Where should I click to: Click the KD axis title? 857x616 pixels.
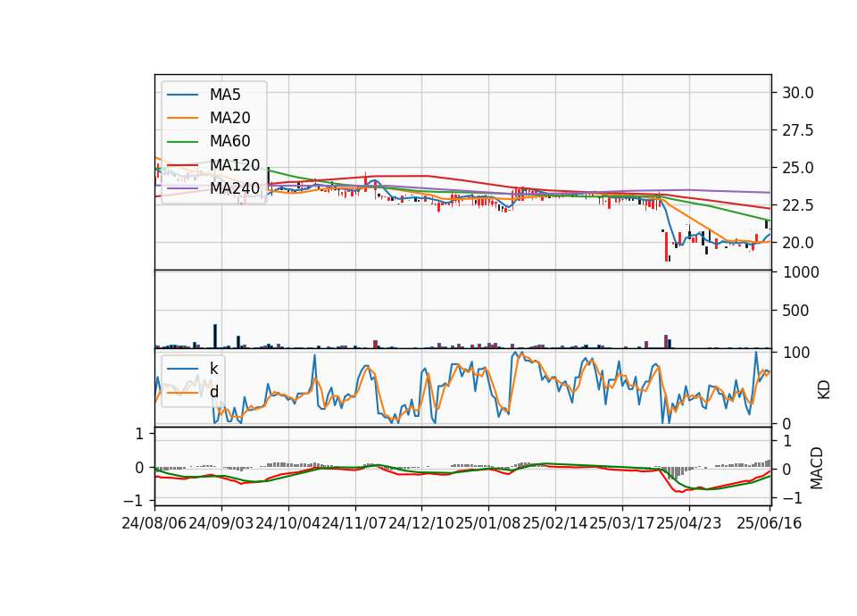click(x=823, y=389)
